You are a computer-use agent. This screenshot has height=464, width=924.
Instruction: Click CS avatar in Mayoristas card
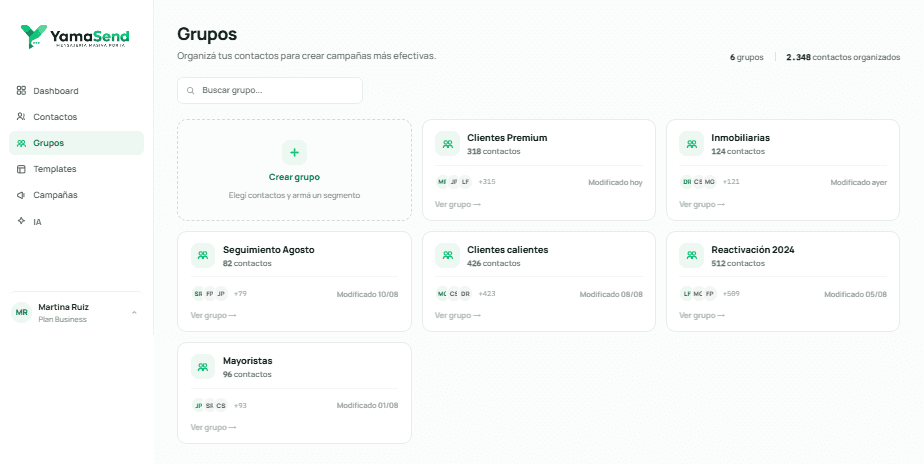point(221,406)
